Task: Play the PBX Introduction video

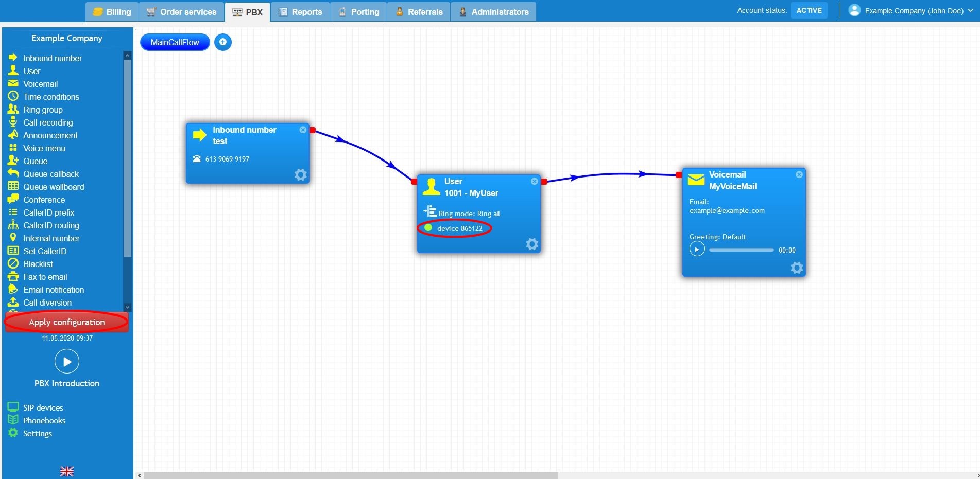Action: tap(67, 362)
